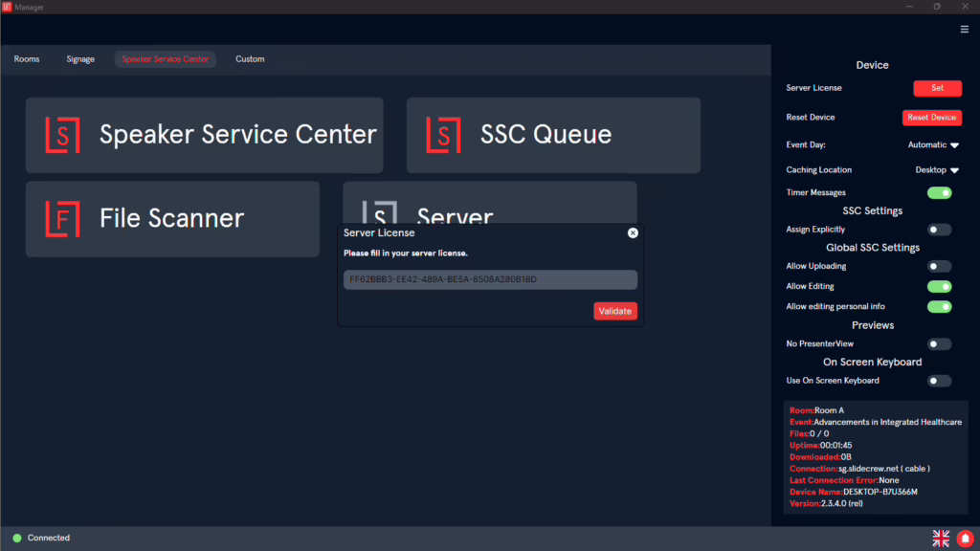
Task: Click the Server License label in Device panel
Action: tap(813, 88)
